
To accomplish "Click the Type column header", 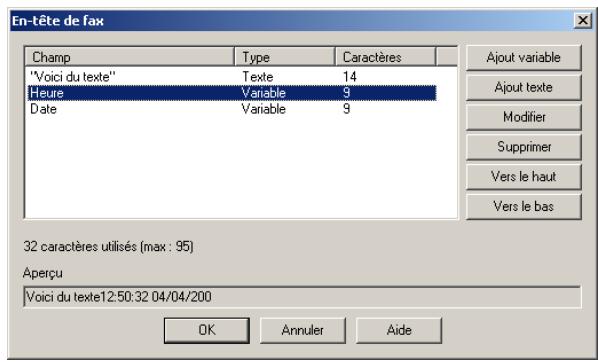I will click(x=285, y=57).
